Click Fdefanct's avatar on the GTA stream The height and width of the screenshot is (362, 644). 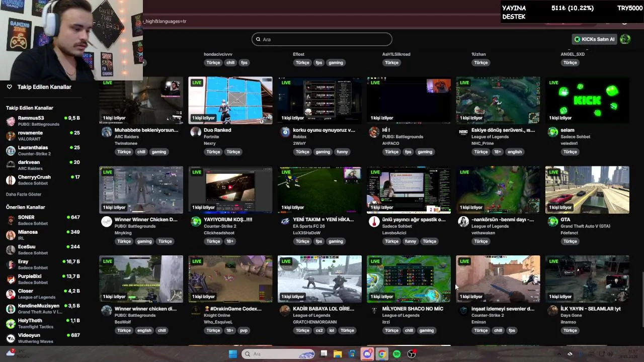click(553, 222)
